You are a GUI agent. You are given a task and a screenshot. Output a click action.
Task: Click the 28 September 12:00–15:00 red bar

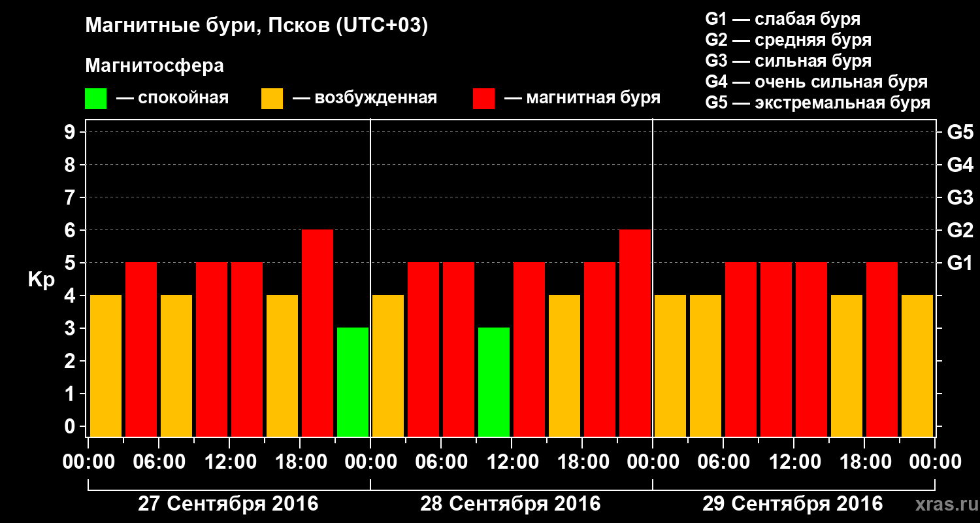[529, 349]
